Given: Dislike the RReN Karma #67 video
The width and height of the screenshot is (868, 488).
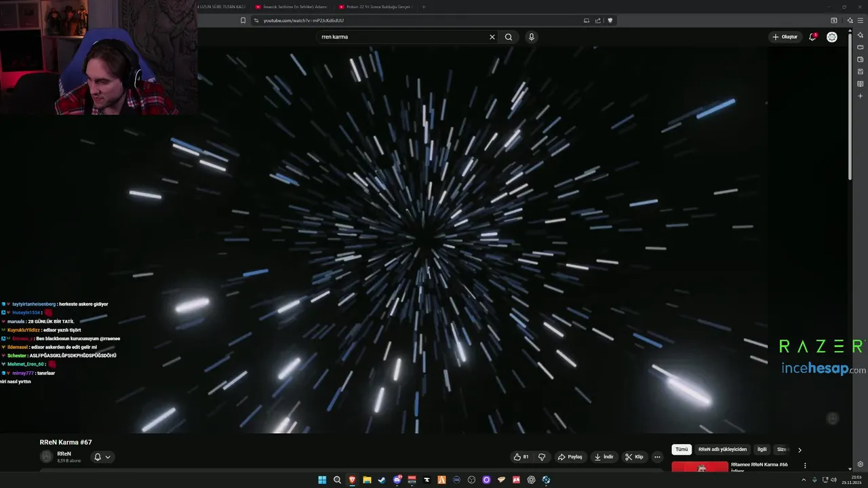Looking at the screenshot, I should click(x=542, y=457).
